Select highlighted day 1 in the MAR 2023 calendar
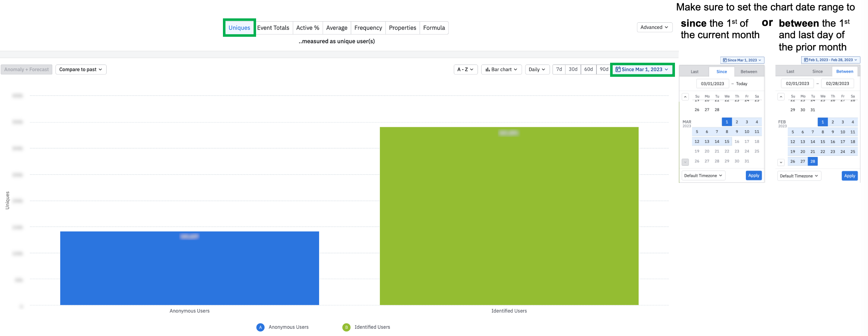The width and height of the screenshot is (868, 336). (x=727, y=122)
